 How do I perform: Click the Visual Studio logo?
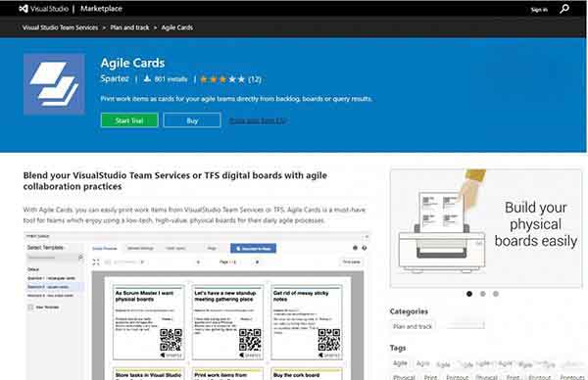pos(43,9)
